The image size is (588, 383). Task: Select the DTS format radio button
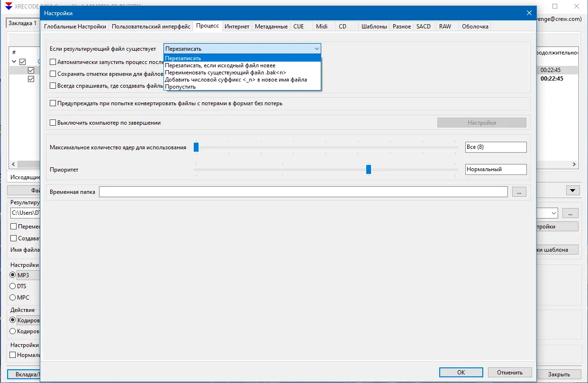[x=13, y=286]
